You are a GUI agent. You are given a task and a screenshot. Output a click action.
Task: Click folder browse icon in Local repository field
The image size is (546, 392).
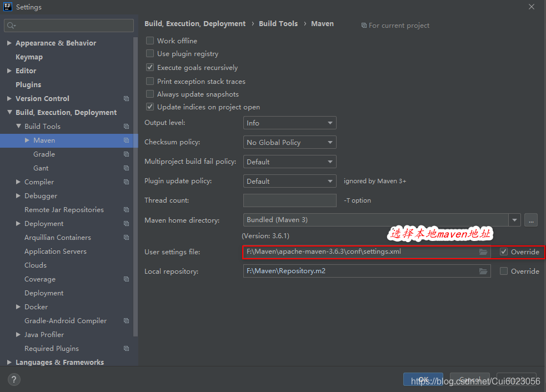[x=483, y=271]
